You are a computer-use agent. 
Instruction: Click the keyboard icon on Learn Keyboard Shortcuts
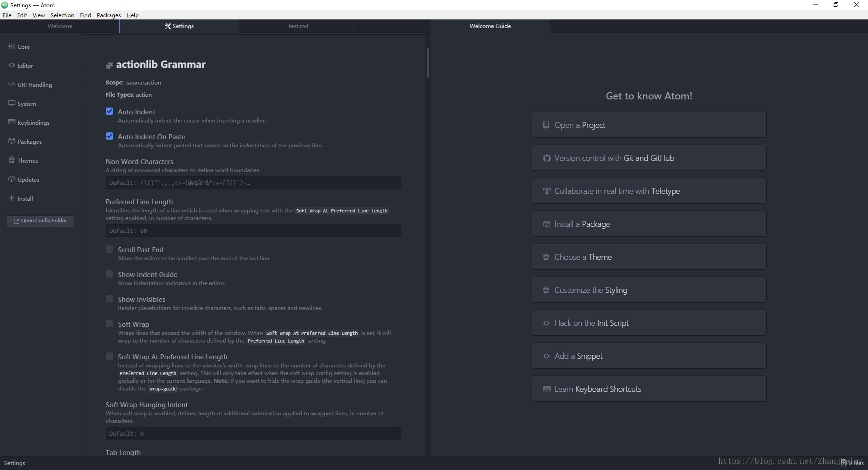point(547,389)
